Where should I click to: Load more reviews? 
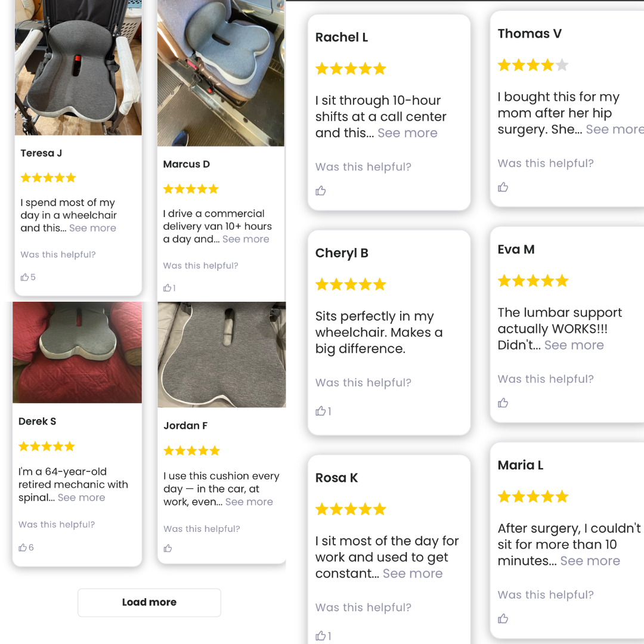(149, 602)
